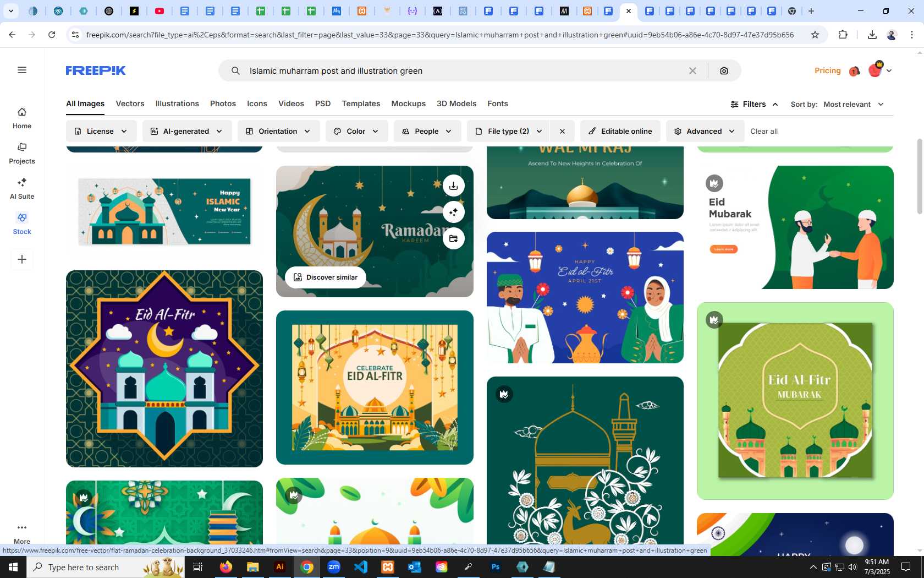Save Ramadan image to collection
The width and height of the screenshot is (924, 578).
click(x=453, y=238)
